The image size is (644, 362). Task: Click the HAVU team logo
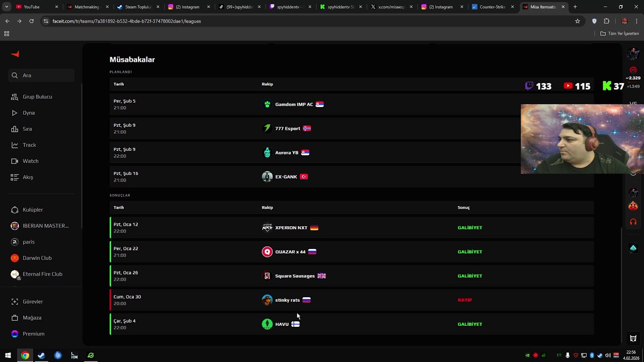pyautogui.click(x=267, y=324)
